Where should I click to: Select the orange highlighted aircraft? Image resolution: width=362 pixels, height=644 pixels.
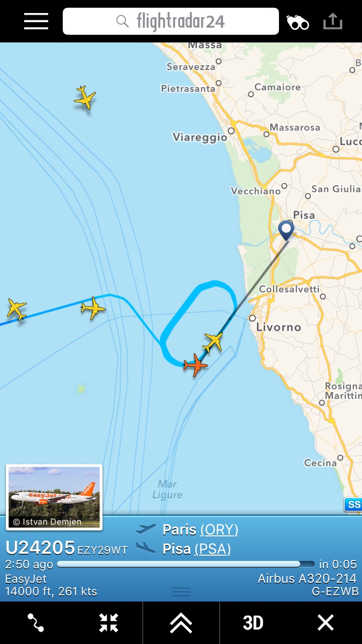pos(195,365)
